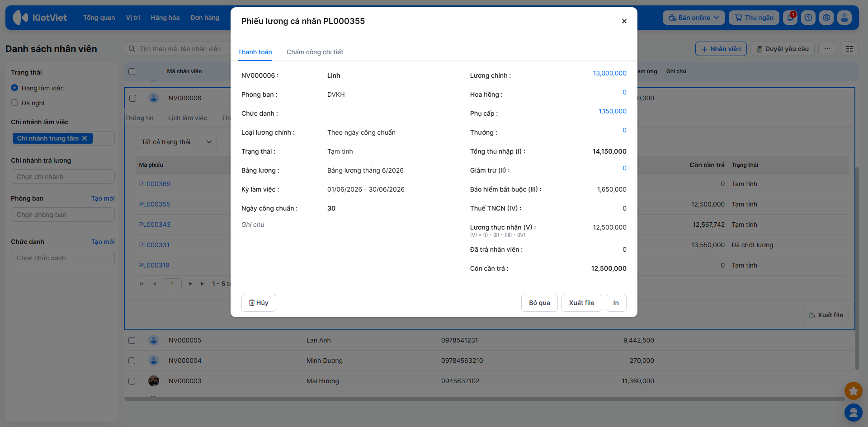This screenshot has height=427, width=868.
Task: Toggle the list view layout icon
Action: coord(849,49)
